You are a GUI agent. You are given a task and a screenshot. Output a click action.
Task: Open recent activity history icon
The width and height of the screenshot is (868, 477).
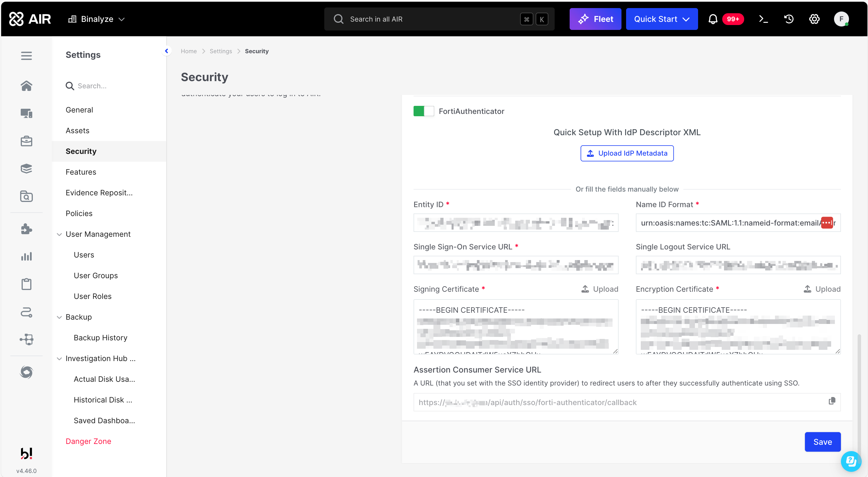tap(789, 19)
